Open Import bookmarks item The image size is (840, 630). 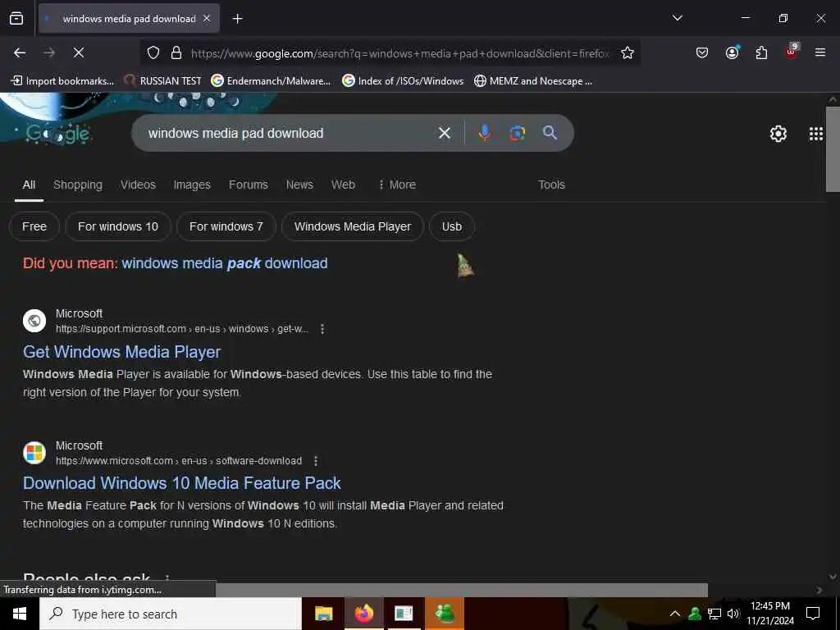(62, 81)
